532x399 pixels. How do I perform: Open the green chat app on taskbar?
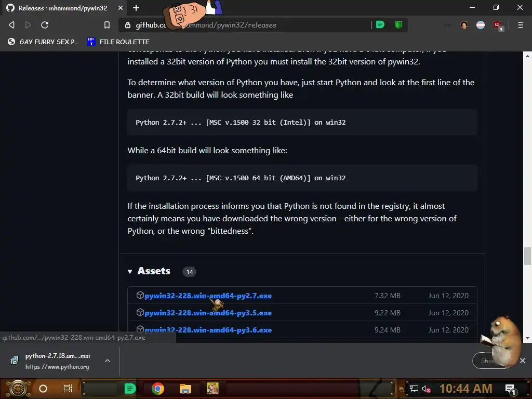click(x=130, y=389)
